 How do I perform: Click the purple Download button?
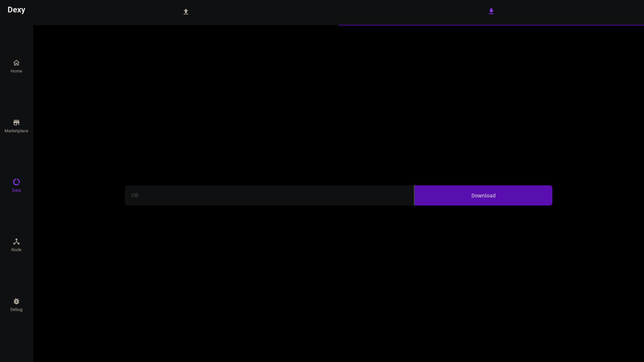coord(483,195)
